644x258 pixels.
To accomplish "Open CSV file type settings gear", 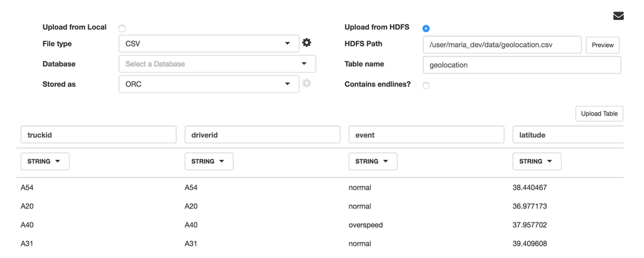I will coord(307,43).
